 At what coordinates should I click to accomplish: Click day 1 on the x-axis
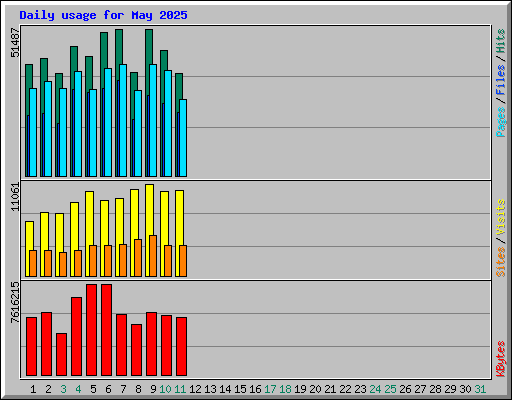(33, 389)
